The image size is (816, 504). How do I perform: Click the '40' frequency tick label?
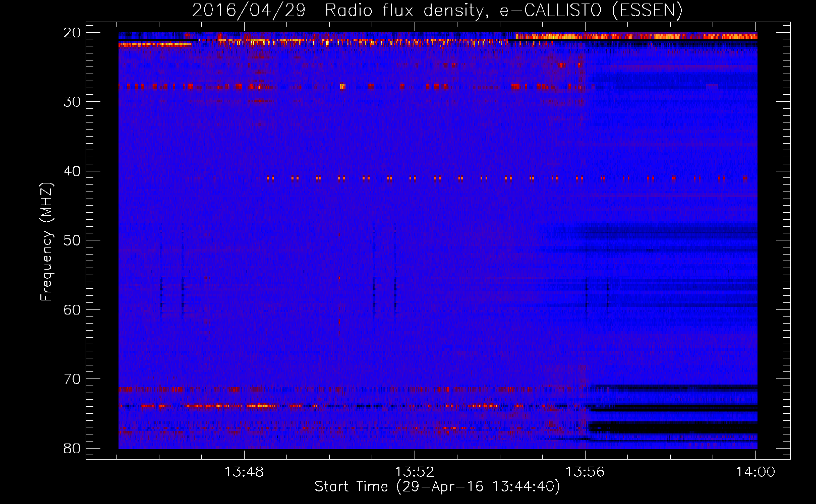coord(72,171)
